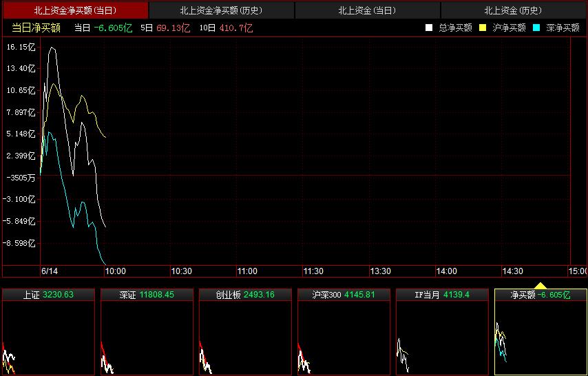Viewport: 588px width, 376px height.
Task: Select the 北上资金(历史) tab
Action: point(513,10)
